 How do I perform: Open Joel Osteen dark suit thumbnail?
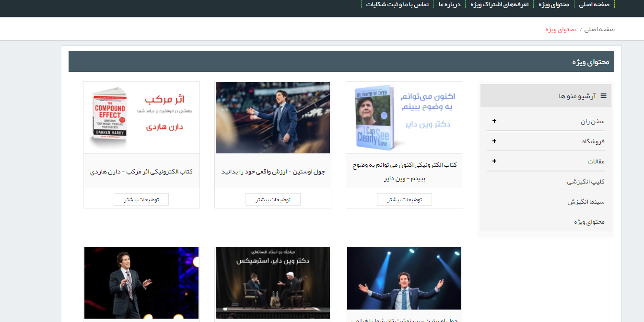click(141, 283)
